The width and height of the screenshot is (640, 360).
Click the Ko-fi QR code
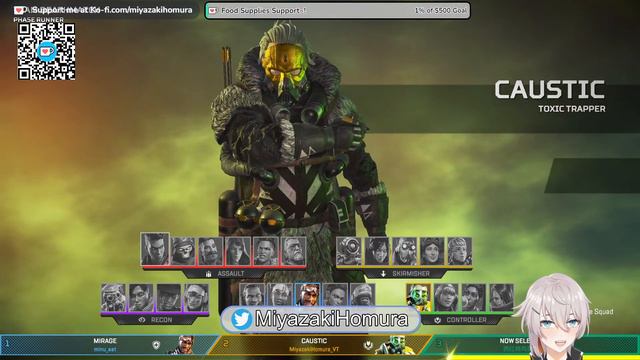click(47, 51)
